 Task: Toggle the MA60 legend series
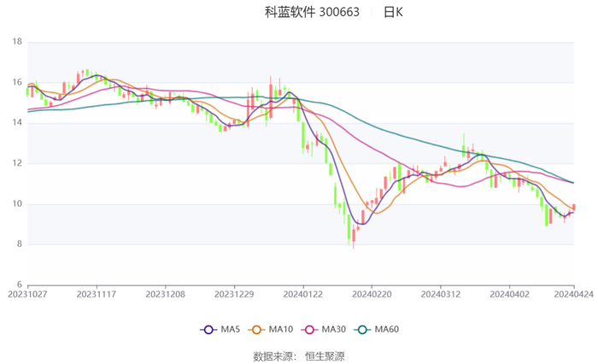pyautogui.click(x=377, y=329)
